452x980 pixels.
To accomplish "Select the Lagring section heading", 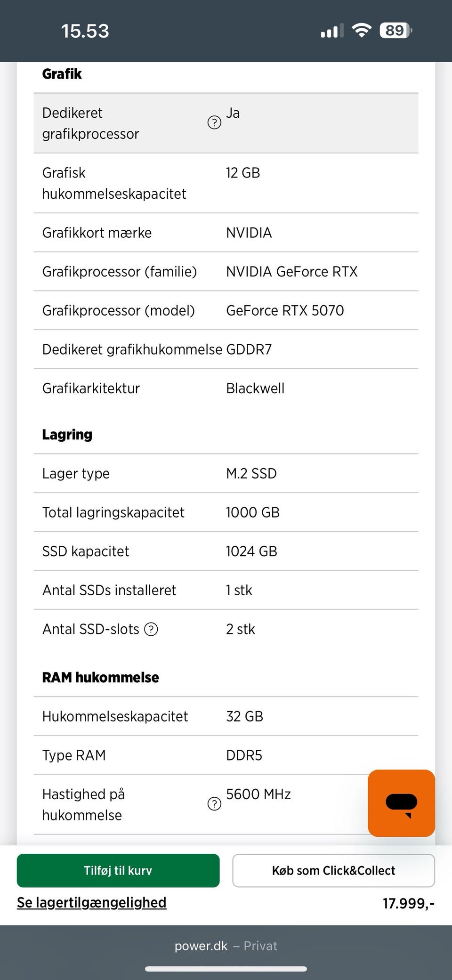I will [x=67, y=435].
